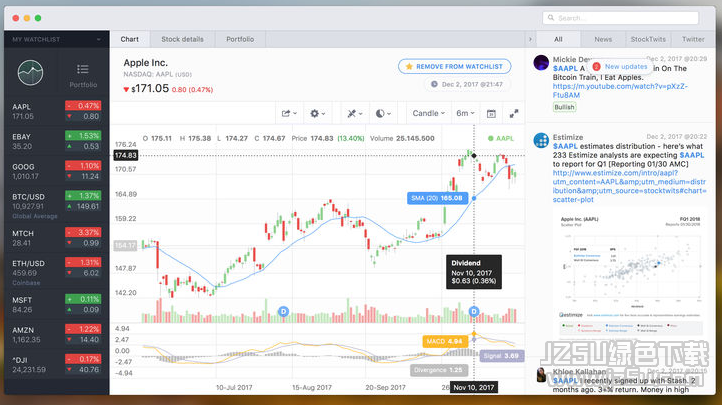Open the YouTube link in Mickie's post
Screen dimensions: 722x405
click(x=620, y=91)
